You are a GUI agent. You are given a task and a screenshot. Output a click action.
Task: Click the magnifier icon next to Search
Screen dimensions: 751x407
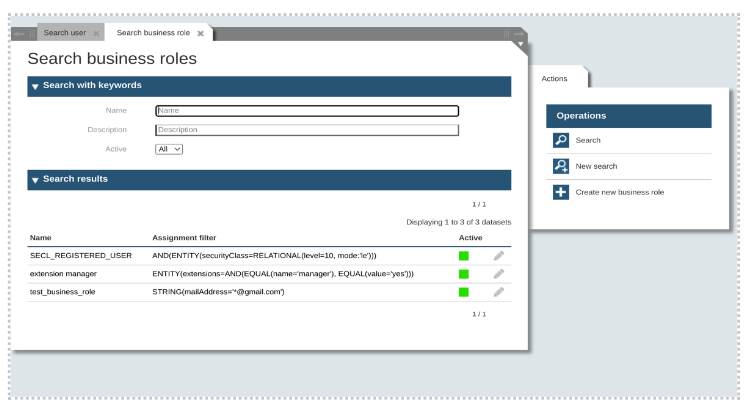[x=561, y=141]
